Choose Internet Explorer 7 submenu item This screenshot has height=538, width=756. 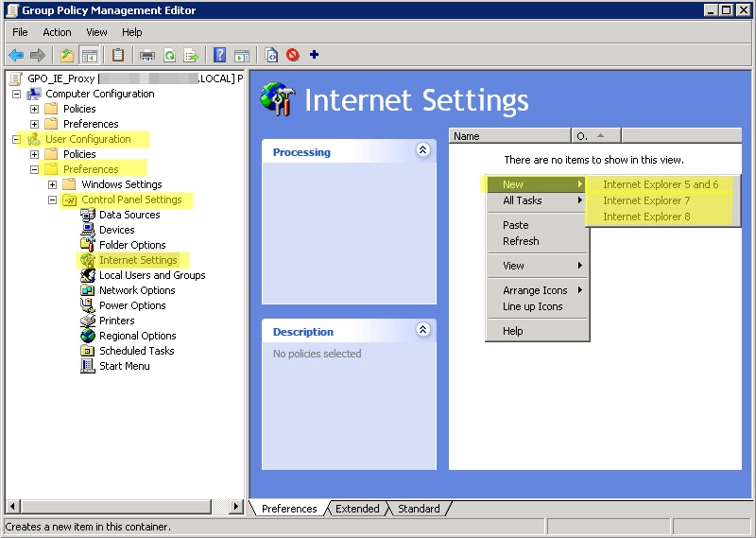click(661, 200)
